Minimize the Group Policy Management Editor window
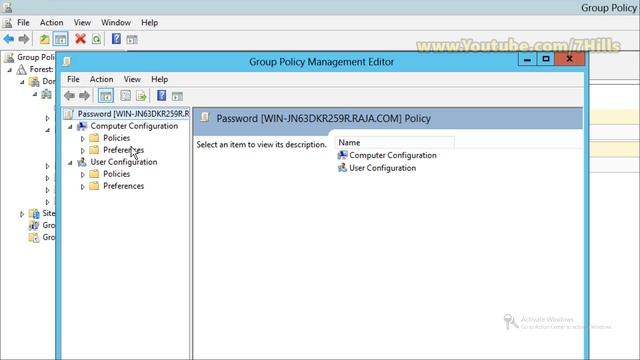 pos(527,59)
